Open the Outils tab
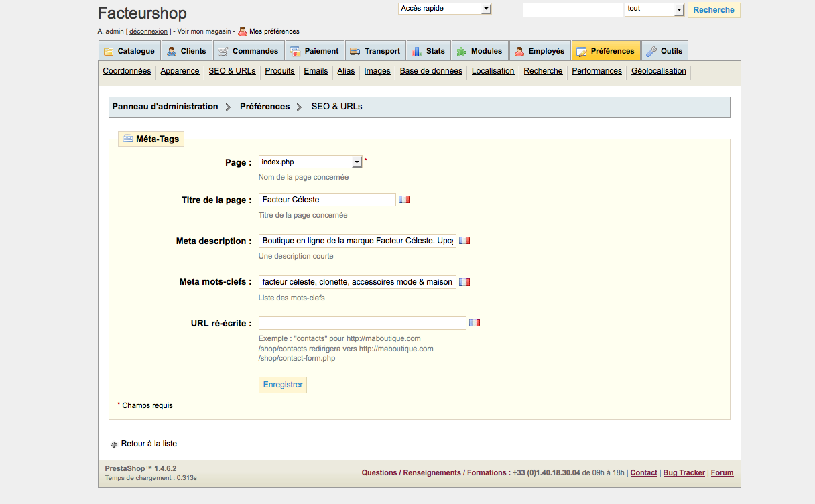 point(665,51)
